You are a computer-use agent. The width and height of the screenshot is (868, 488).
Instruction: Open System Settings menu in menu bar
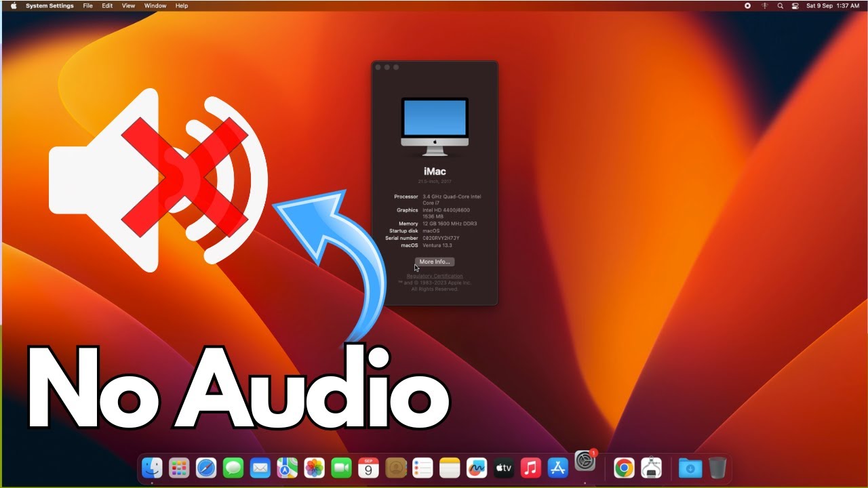coord(50,5)
